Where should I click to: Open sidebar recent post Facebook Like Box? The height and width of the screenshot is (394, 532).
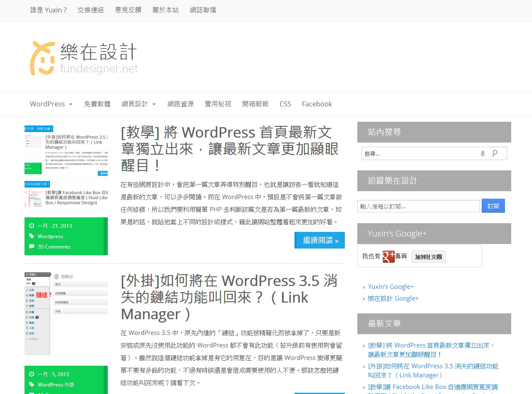(433, 388)
